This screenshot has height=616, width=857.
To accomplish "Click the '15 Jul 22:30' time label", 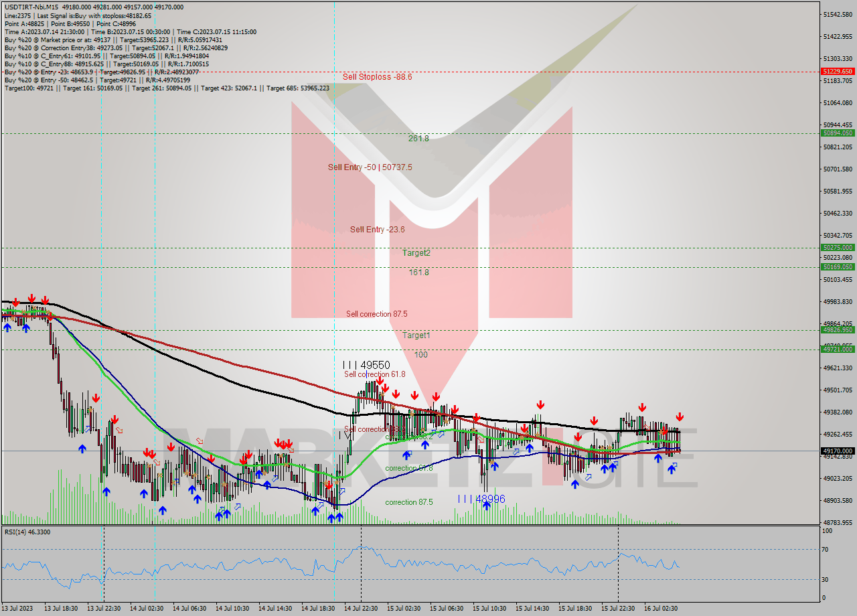I will coord(618,609).
